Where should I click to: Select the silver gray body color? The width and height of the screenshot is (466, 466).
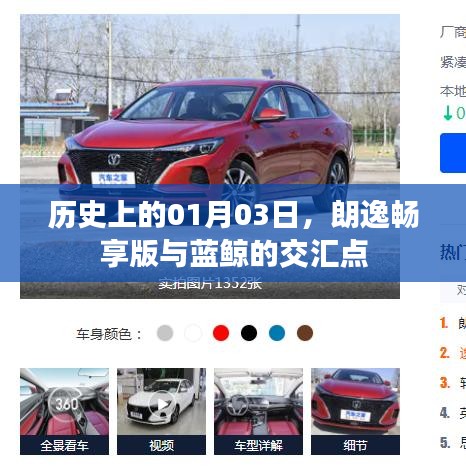(x=165, y=333)
